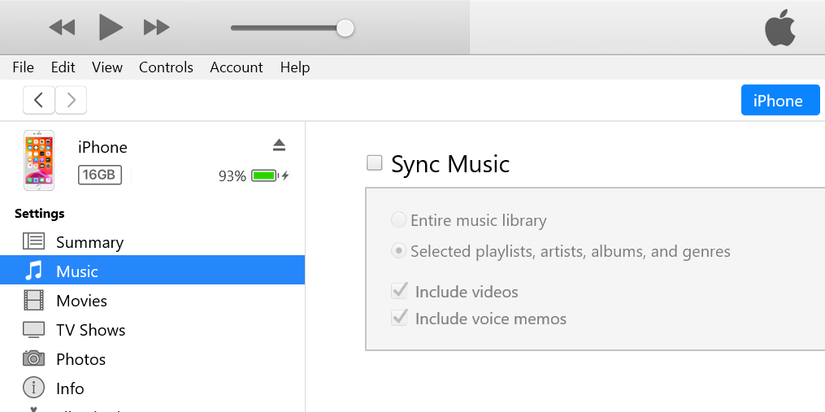Select the Selected playlists, artists, albums radio
This screenshot has height=412, width=825.
pyautogui.click(x=398, y=251)
